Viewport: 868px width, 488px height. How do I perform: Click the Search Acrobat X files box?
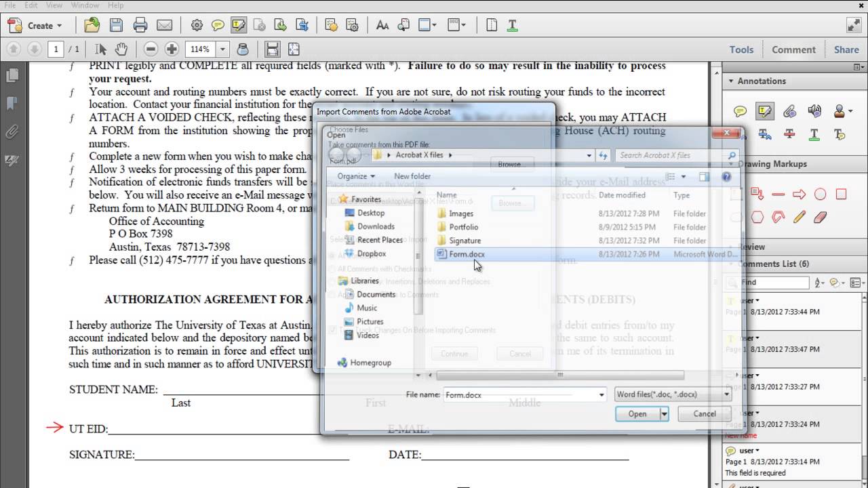tap(677, 155)
